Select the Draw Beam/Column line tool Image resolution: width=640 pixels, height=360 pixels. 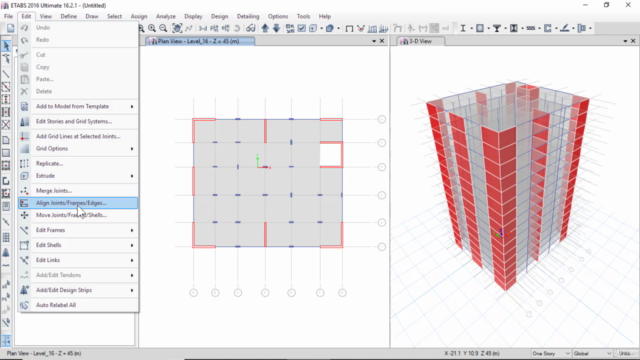pyautogui.click(x=6, y=74)
